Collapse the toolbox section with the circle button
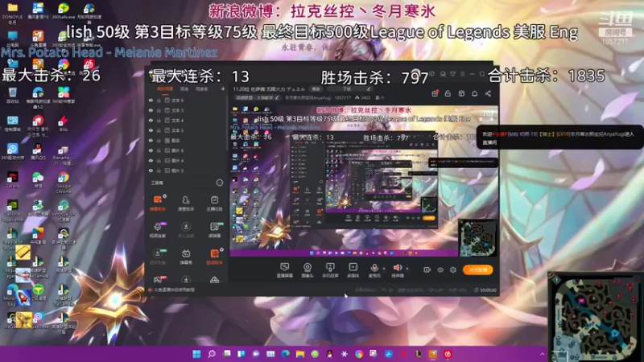This screenshot has width=644, height=362. (220, 183)
